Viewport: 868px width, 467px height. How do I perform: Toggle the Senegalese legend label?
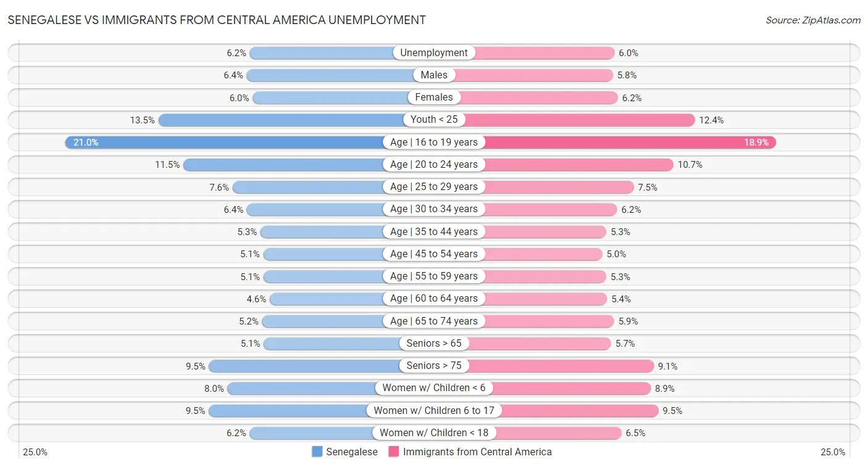pos(352,452)
